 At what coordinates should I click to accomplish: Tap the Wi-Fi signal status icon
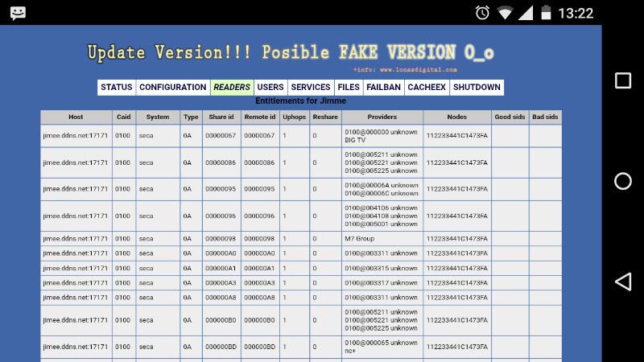tap(506, 13)
